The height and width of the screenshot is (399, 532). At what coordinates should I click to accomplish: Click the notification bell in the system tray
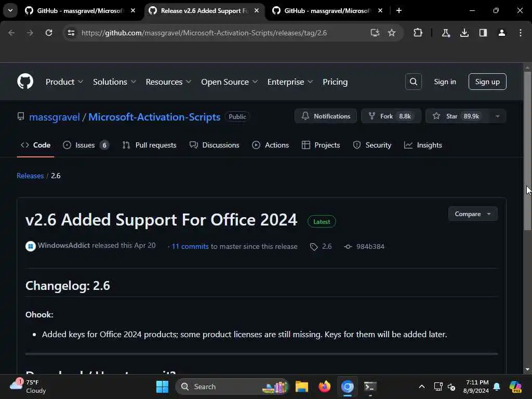pyautogui.click(x=497, y=387)
